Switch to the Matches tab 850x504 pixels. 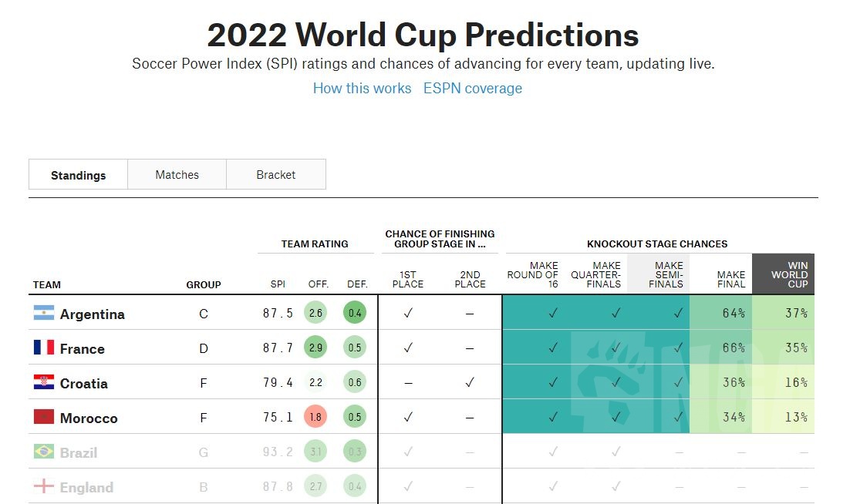point(177,175)
